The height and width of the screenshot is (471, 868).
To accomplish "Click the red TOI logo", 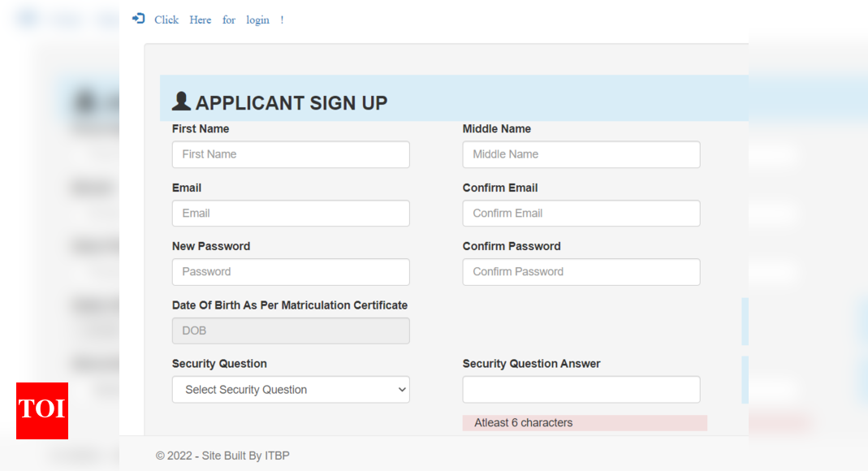I will pos(42,410).
